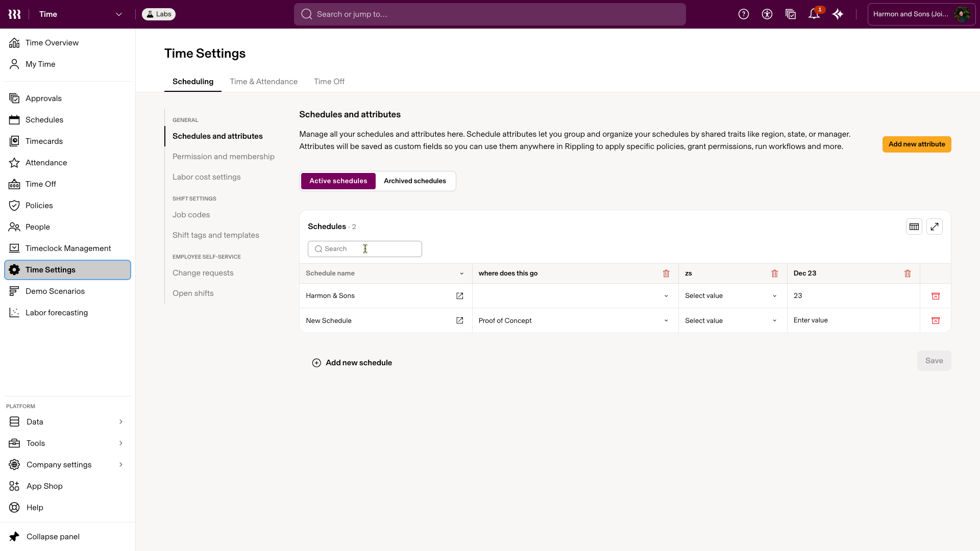Viewport: 980px width, 551px height.
Task: Delete the 'zs' attribute column
Action: pos(775,273)
